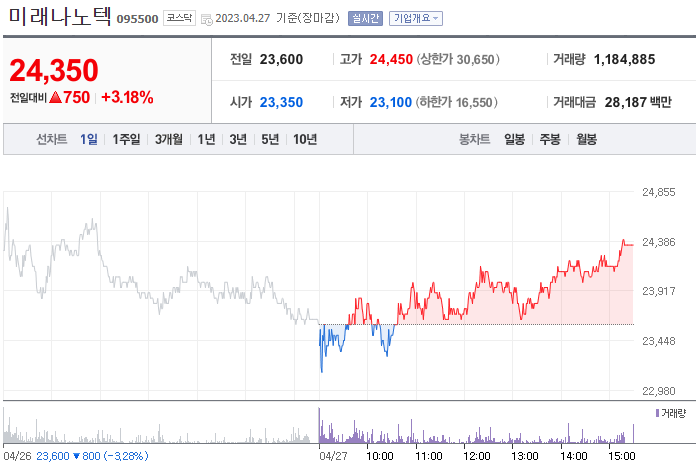Click the 거래량 legend marker on volume chart
Screen dimensions: 696x471
657,413
